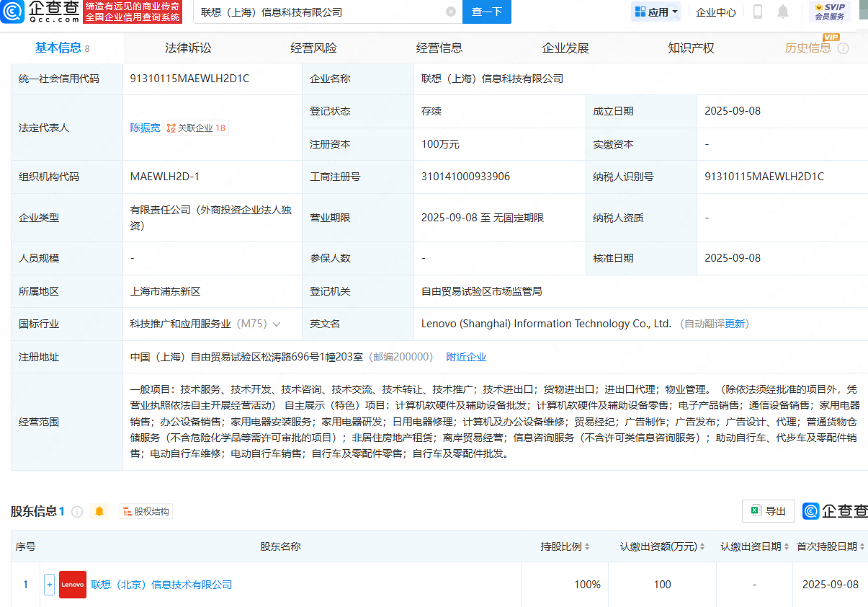Sort by 首次持股日期 column
The height and width of the screenshot is (607, 868).
coord(862,547)
